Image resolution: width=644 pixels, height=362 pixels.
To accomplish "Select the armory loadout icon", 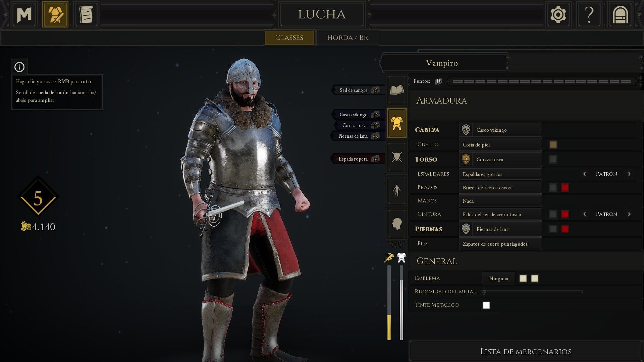I will pyautogui.click(x=55, y=14).
